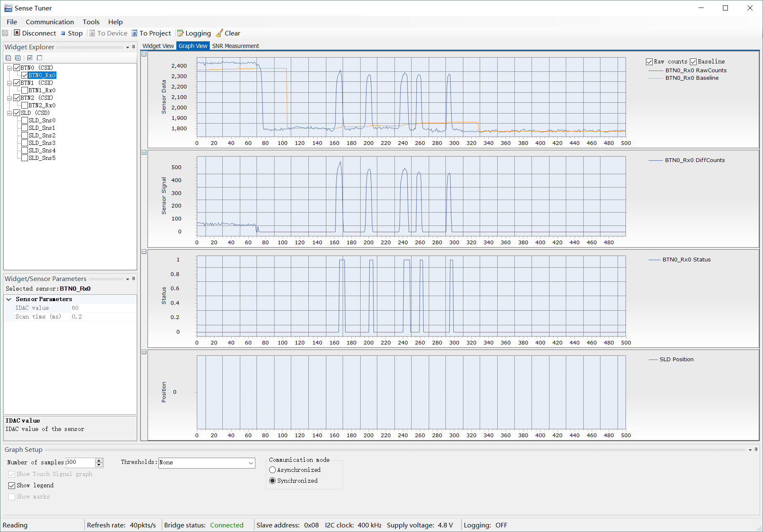
Task: Open the Graph Setup panel options arrow
Action: tap(750, 450)
